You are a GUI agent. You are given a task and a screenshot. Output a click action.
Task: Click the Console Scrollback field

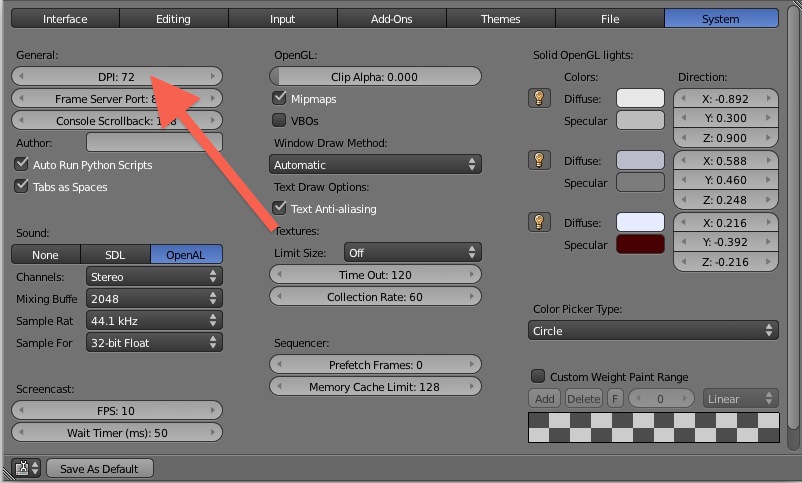point(117,120)
